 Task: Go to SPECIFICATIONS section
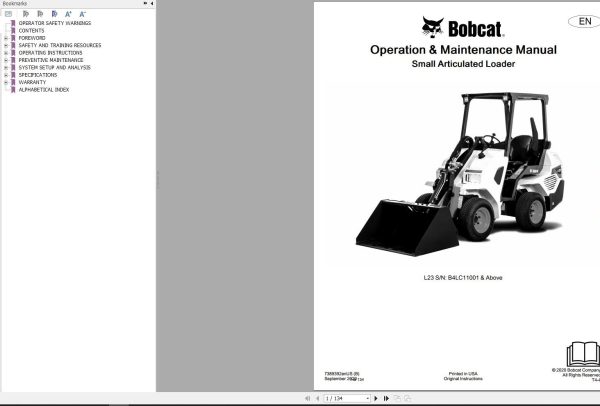pos(38,75)
